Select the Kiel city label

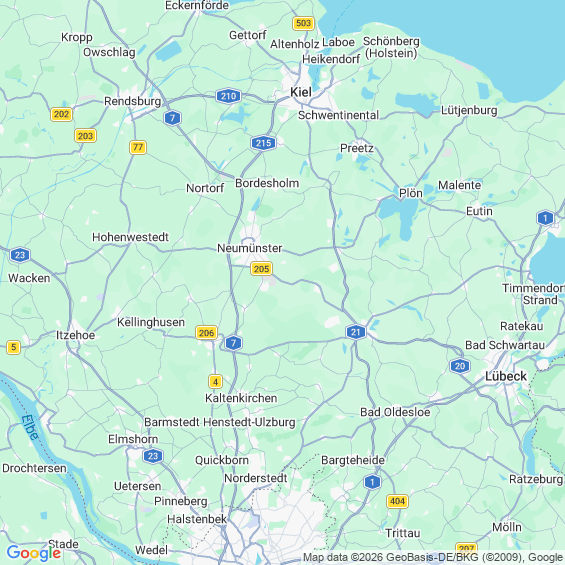(301, 92)
